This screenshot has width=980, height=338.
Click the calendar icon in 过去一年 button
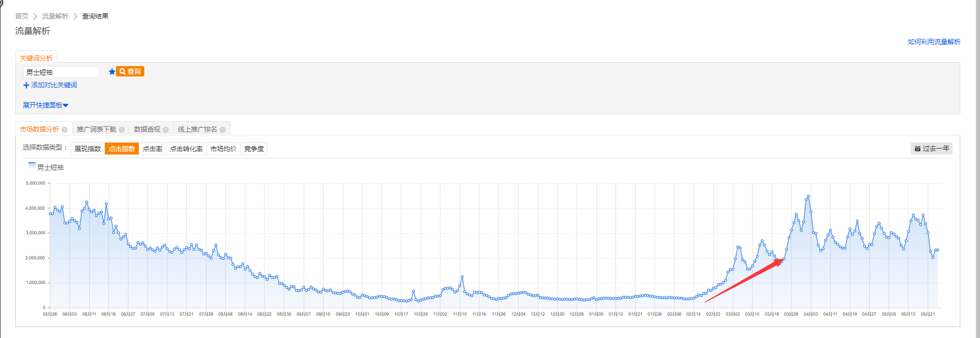pos(918,149)
